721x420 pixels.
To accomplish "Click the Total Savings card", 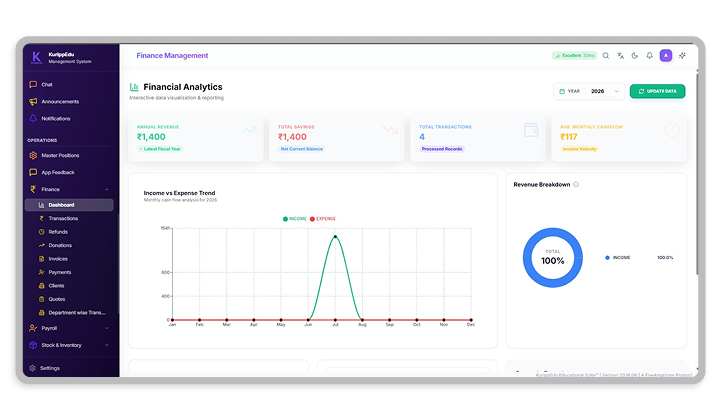I will 337,138.
